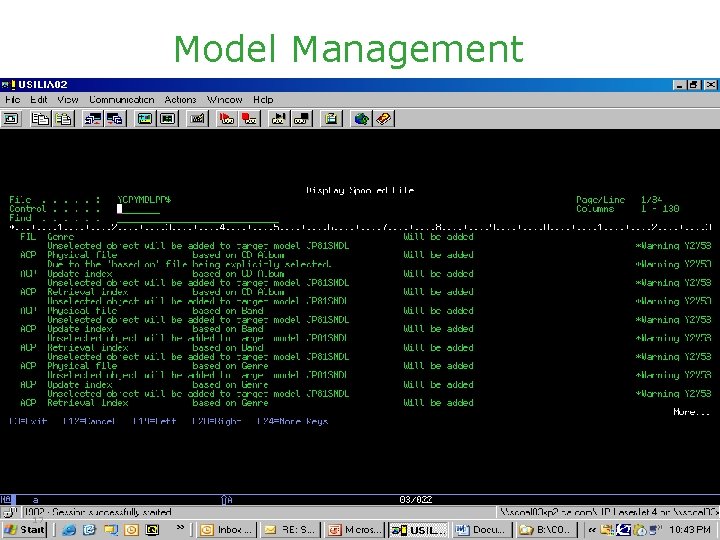The height and width of the screenshot is (540, 720).
Task: Click the Page/Line value 1/34
Action: pyautogui.click(x=651, y=200)
